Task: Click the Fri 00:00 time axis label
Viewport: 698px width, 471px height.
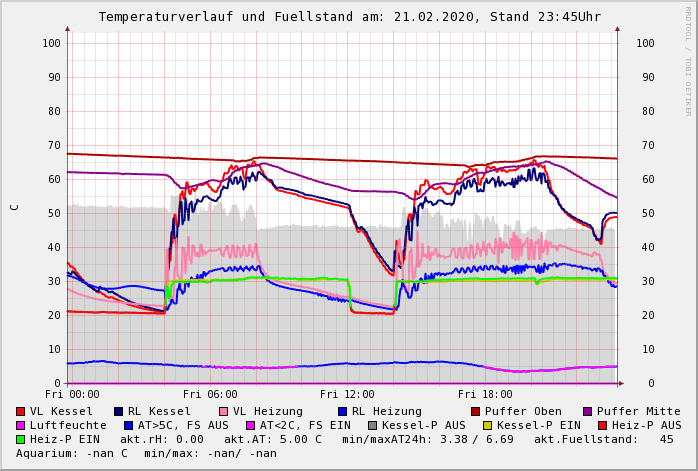Action: [x=72, y=395]
